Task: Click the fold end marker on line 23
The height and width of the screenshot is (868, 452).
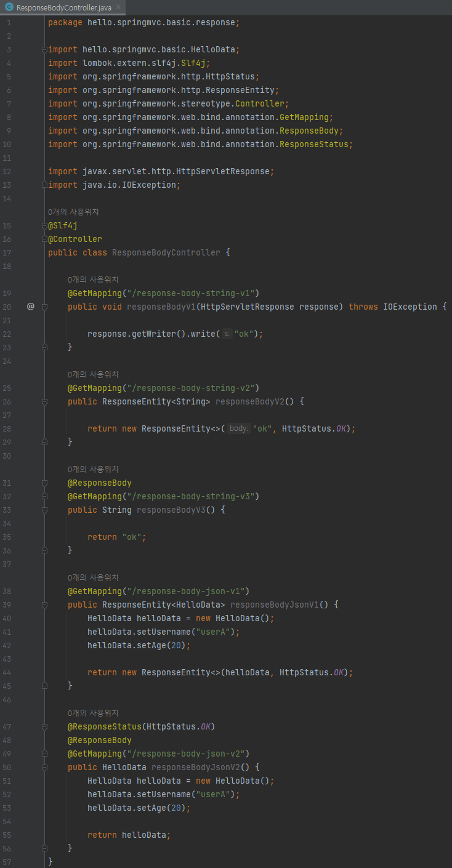Action: pos(44,347)
